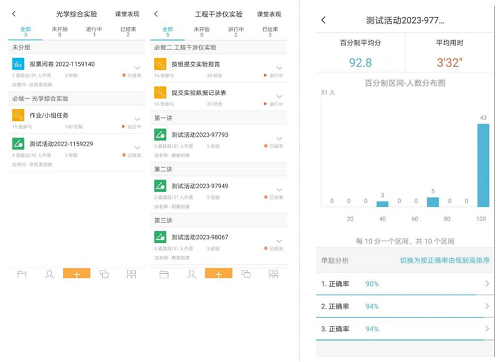Go back from 光学综合实验 screen
This screenshot has width=500, height=362.
(14, 14)
